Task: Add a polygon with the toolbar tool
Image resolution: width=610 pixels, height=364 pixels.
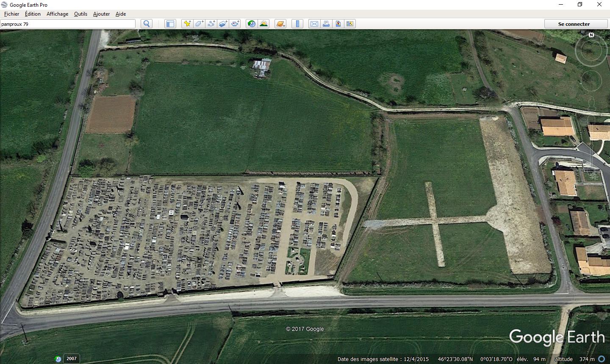Action: (x=199, y=24)
